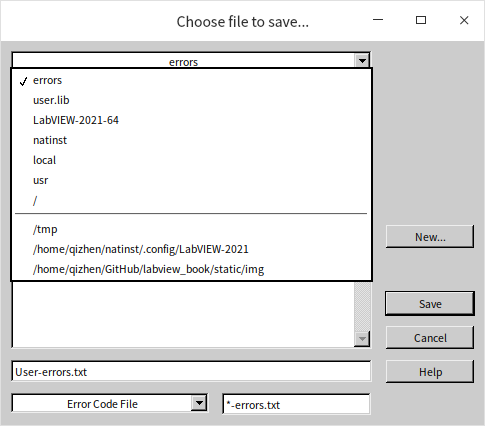This screenshot has height=426, width=485.
Task: Cancel the save dialog
Action: point(430,338)
